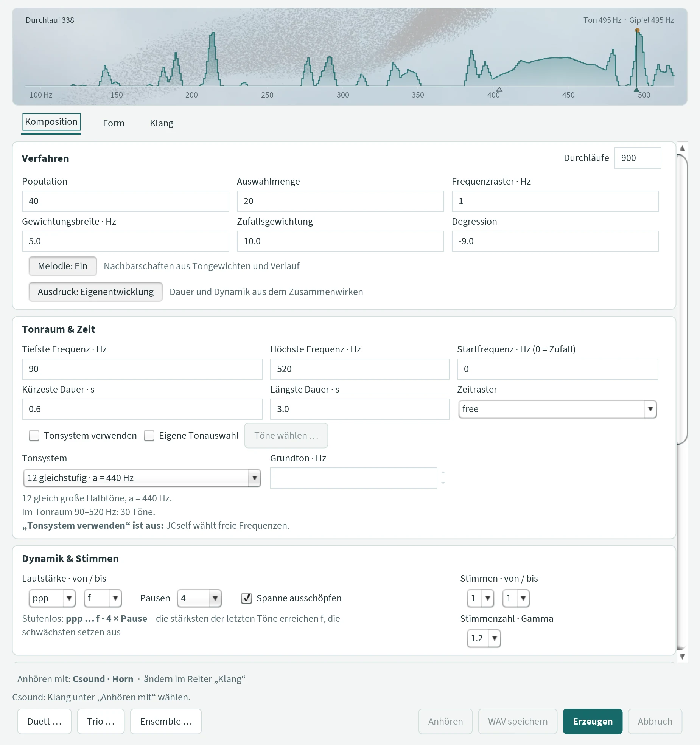This screenshot has height=745, width=700.
Task: Open the first Stimmen von dropdown
Action: click(481, 598)
